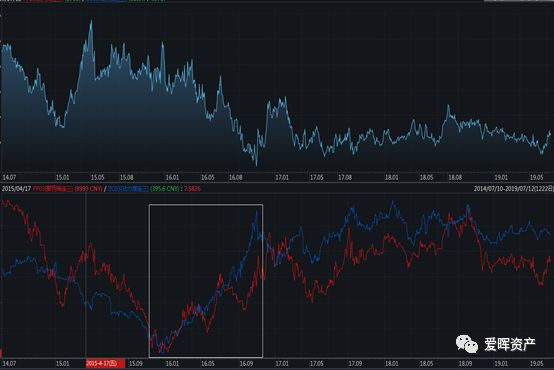
Task: Click 18.01 on the upper chart axis
Action: (x=391, y=177)
